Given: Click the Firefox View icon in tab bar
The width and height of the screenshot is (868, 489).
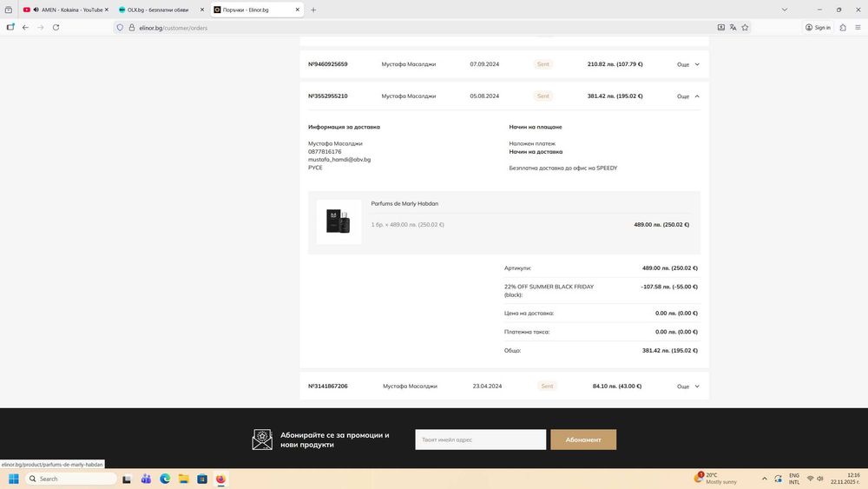Looking at the screenshot, I should coord(9,10).
